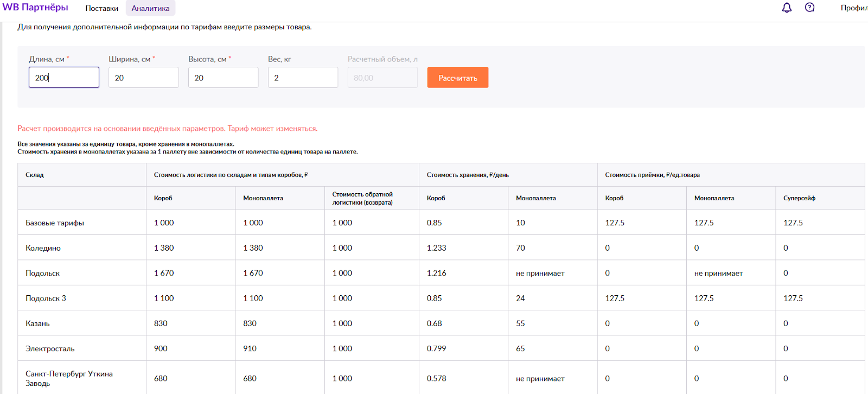Click Подольск 3 Короб logistics cost 1 100
Screen dimensions: 868x394
pyautogui.click(x=164, y=298)
